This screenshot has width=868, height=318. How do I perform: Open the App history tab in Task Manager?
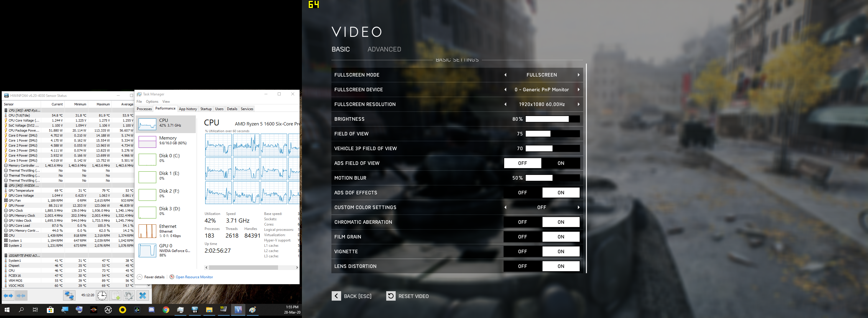coord(188,109)
